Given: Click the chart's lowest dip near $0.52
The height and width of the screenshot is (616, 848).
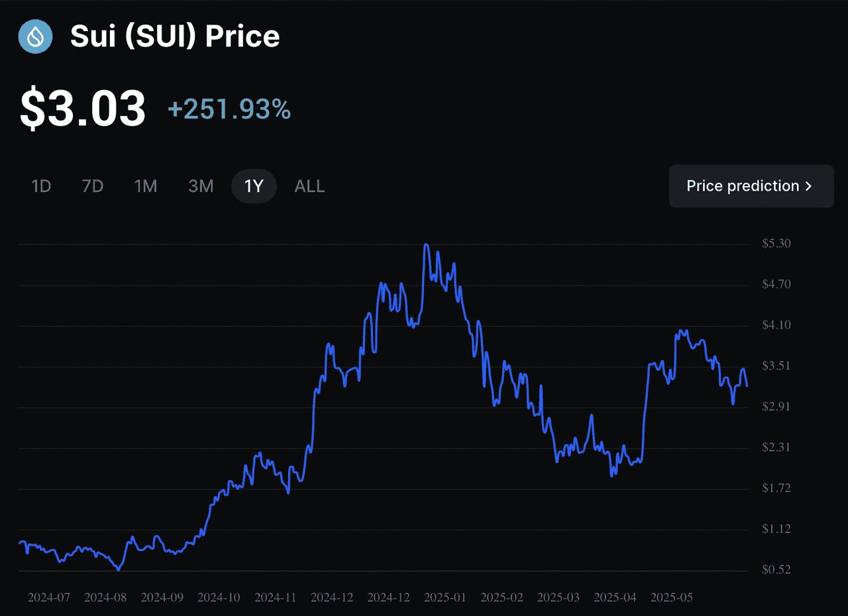Looking at the screenshot, I should pyautogui.click(x=119, y=568).
